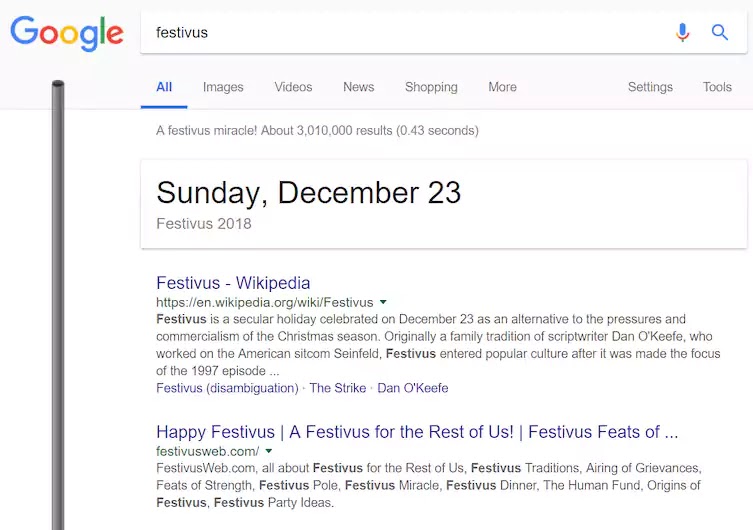Open the More search categories menu
753x530 pixels.
[502, 87]
